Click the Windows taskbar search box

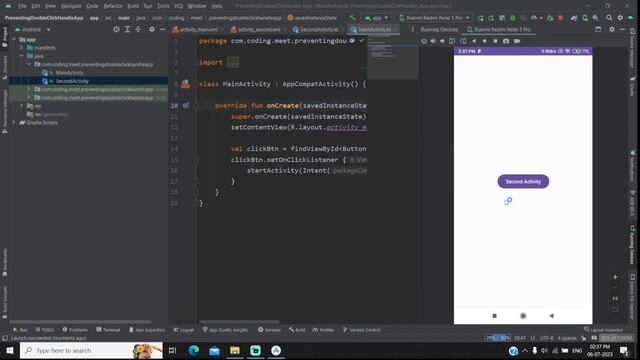91,350
